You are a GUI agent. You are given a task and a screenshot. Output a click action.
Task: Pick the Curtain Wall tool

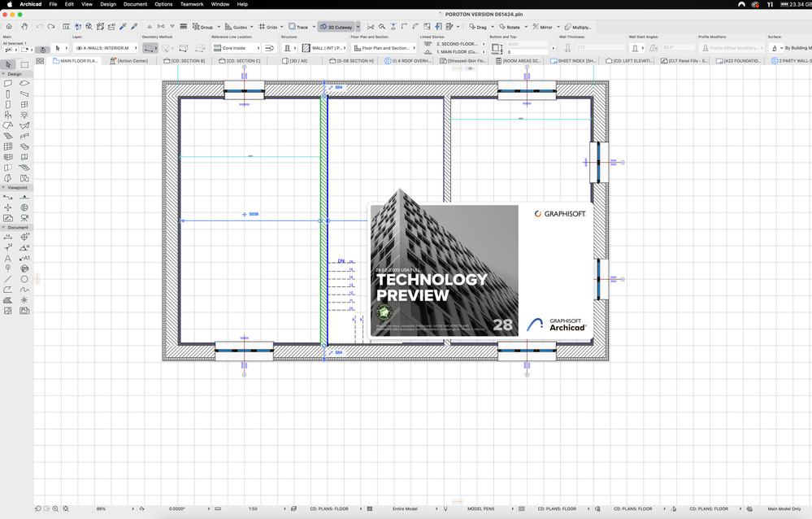(x=8, y=146)
